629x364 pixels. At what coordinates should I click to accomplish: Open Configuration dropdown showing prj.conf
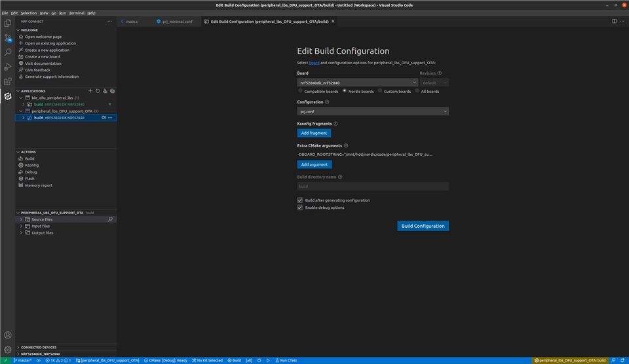tap(373, 111)
